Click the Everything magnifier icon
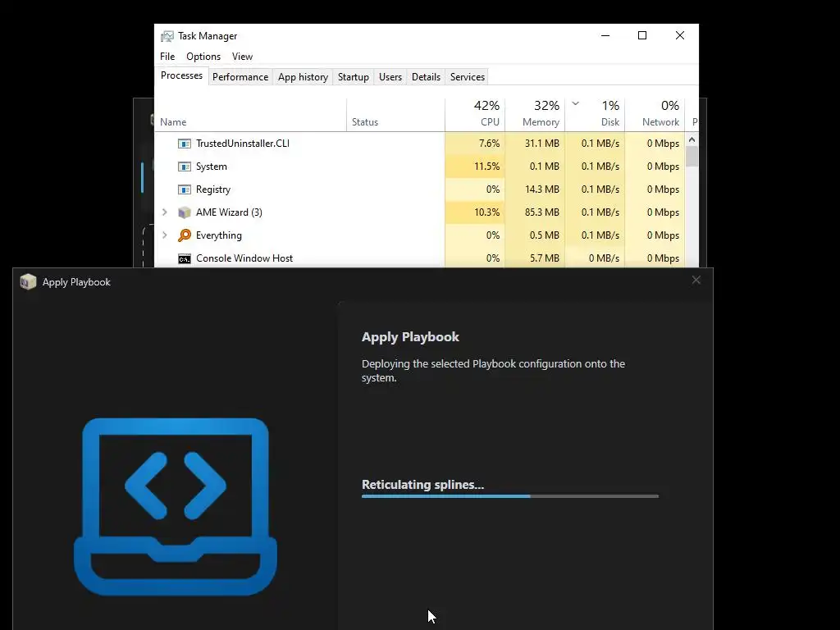Image resolution: width=840 pixels, height=630 pixels. 185,235
